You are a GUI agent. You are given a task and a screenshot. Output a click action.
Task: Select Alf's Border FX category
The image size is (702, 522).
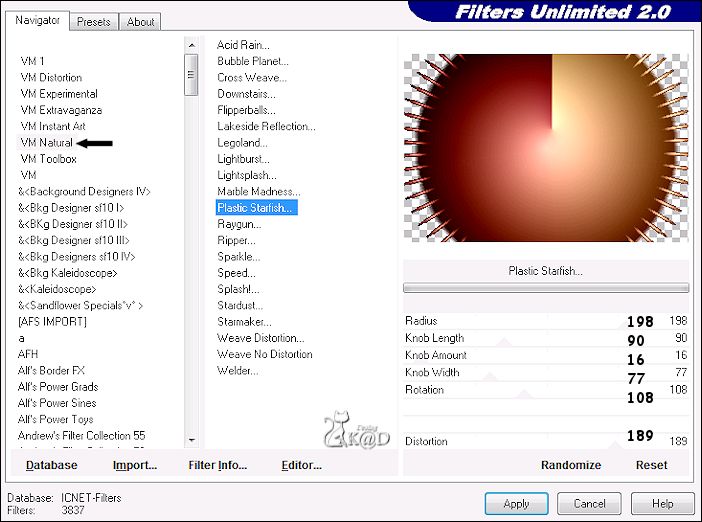pyautogui.click(x=51, y=371)
